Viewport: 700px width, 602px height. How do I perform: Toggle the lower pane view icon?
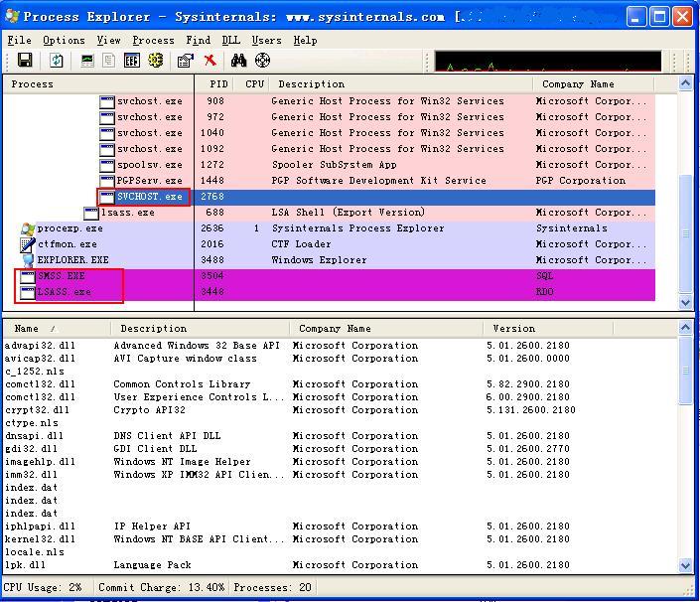[132, 61]
